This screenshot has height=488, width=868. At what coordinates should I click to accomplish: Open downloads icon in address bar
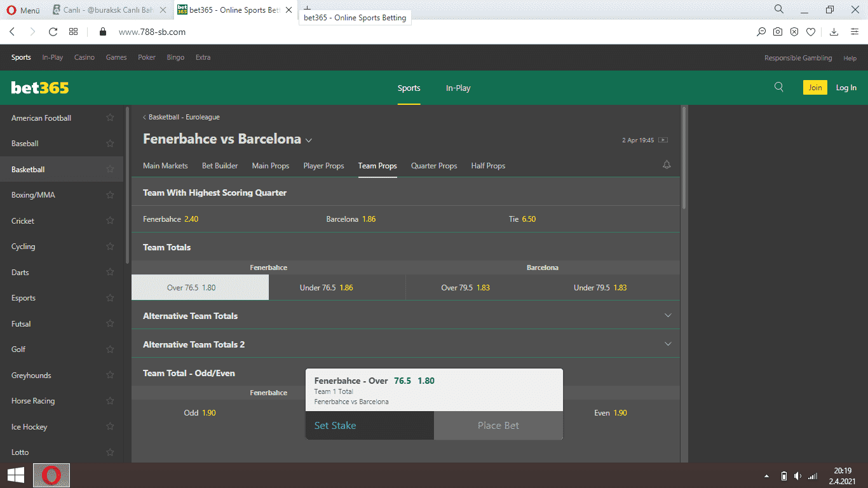click(x=834, y=32)
